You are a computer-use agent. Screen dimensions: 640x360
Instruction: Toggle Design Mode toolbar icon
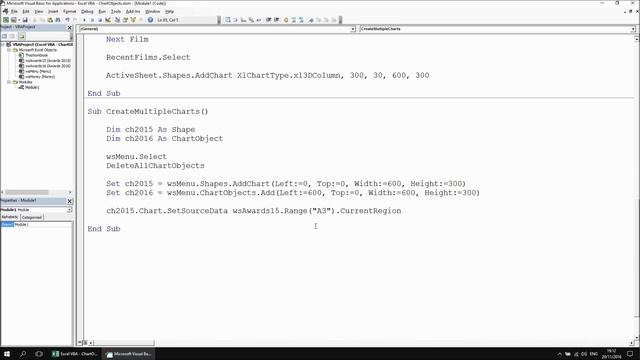click(108, 20)
